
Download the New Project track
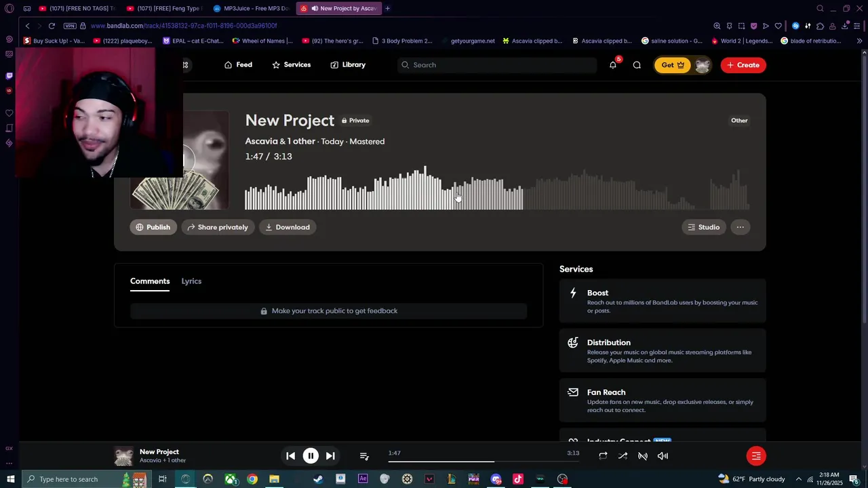[288, 227]
